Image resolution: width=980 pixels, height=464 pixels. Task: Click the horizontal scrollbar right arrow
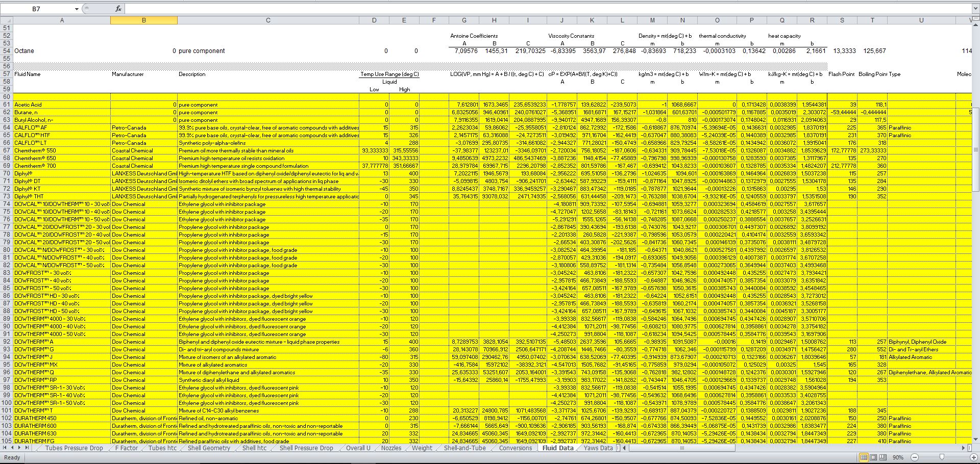pos(964,448)
